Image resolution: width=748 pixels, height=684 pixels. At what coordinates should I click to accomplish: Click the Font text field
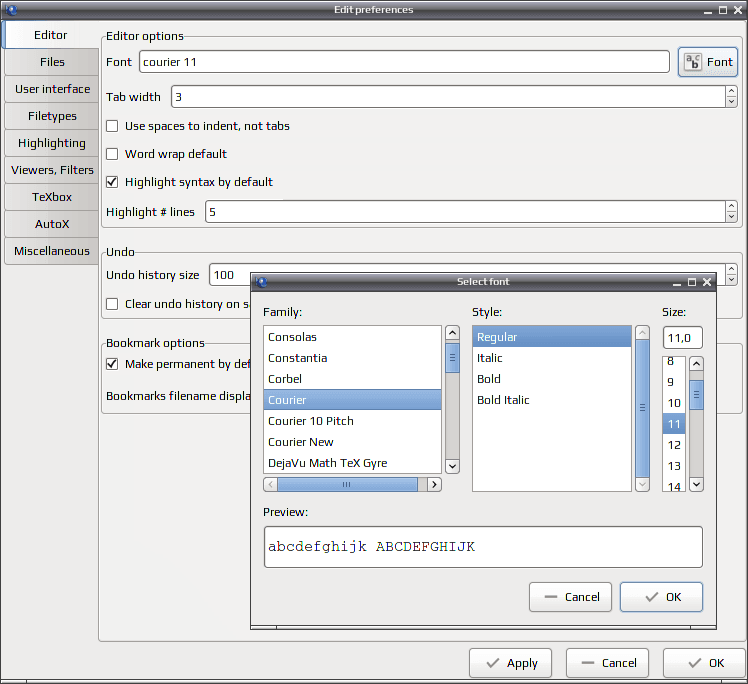[404, 62]
